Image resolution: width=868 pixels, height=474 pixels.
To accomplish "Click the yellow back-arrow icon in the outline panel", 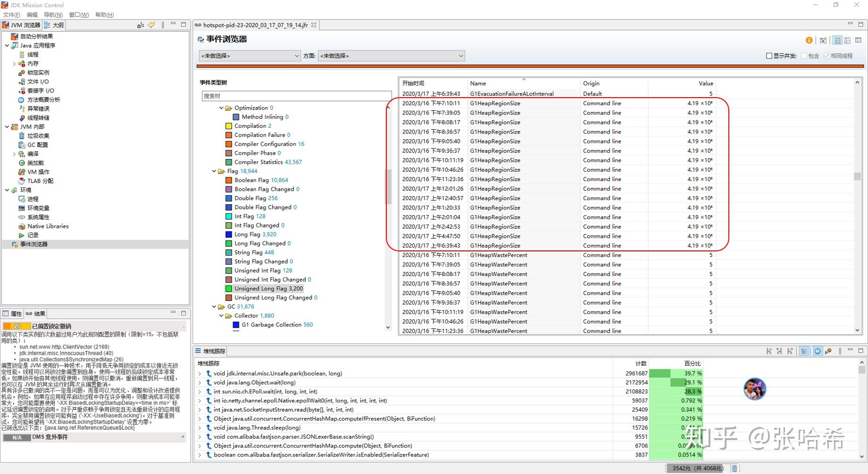I will click(x=151, y=25).
